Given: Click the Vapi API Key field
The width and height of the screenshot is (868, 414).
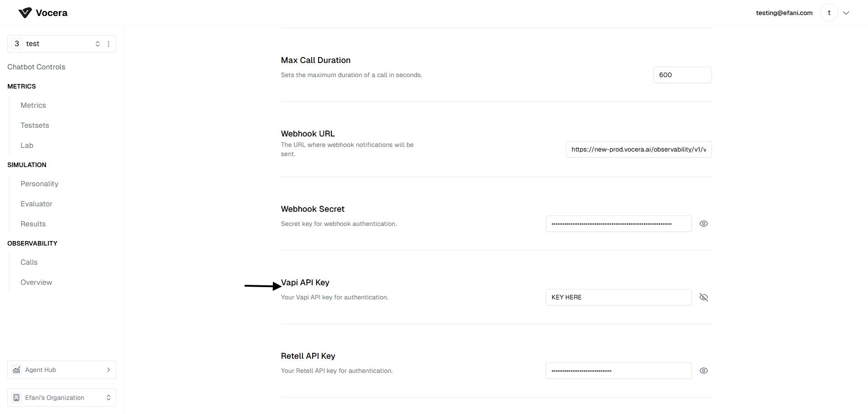Looking at the screenshot, I should pos(618,297).
